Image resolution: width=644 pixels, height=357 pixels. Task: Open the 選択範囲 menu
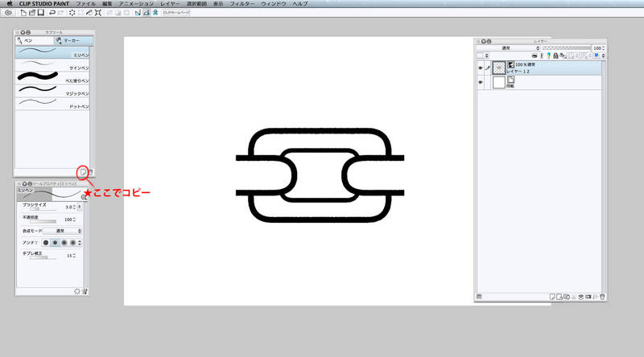click(x=196, y=4)
